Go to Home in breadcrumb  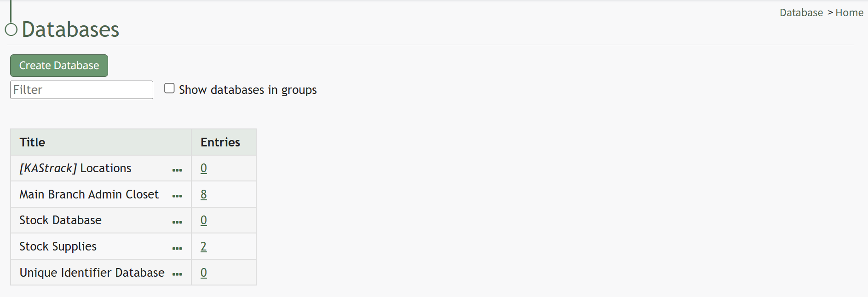(849, 12)
